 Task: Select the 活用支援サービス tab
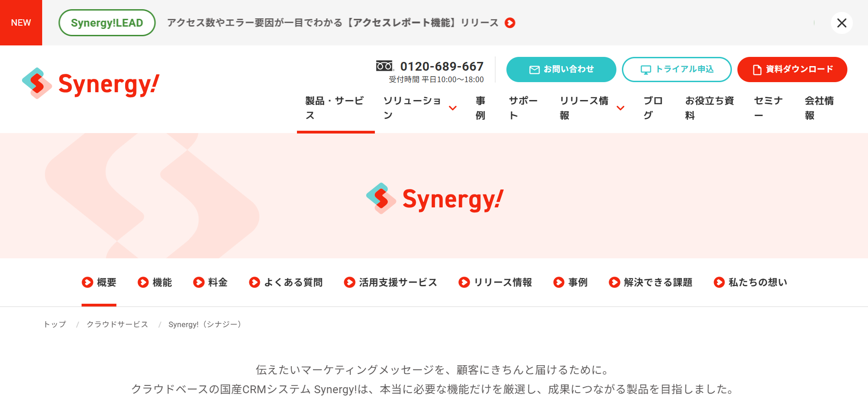point(398,282)
